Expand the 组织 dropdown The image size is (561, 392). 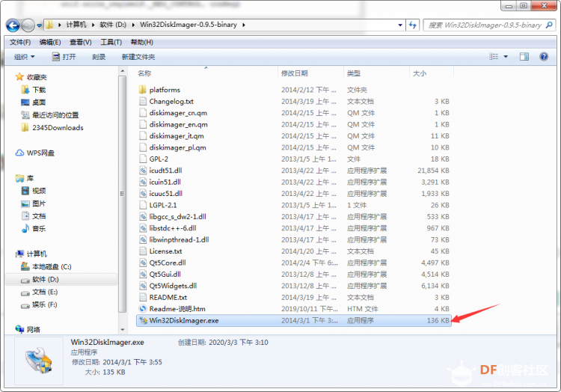pos(25,57)
